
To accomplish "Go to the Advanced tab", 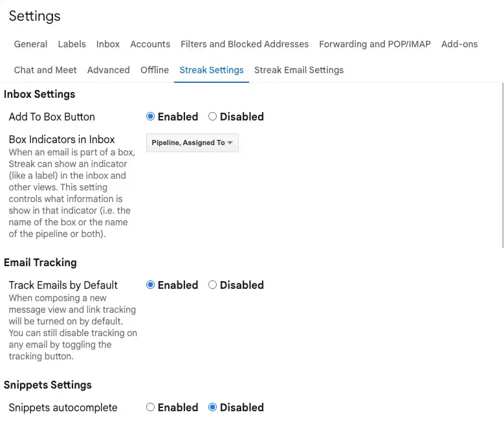I will pos(109,70).
